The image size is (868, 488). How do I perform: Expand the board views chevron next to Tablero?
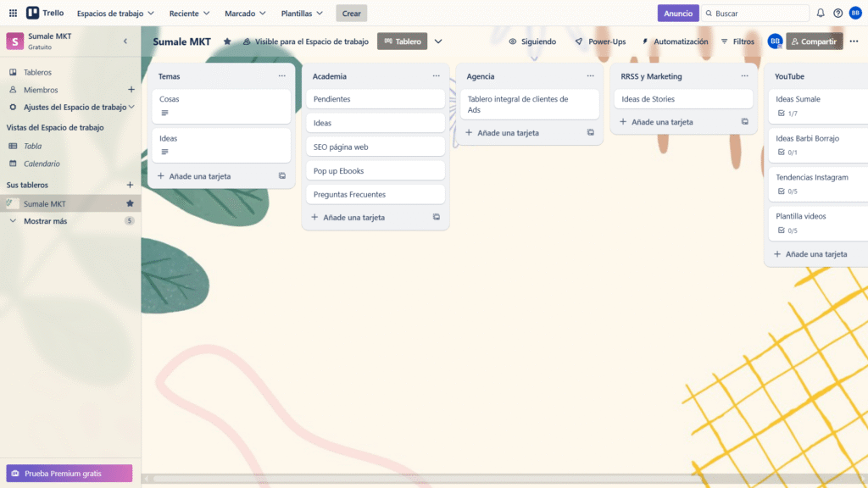pos(438,42)
